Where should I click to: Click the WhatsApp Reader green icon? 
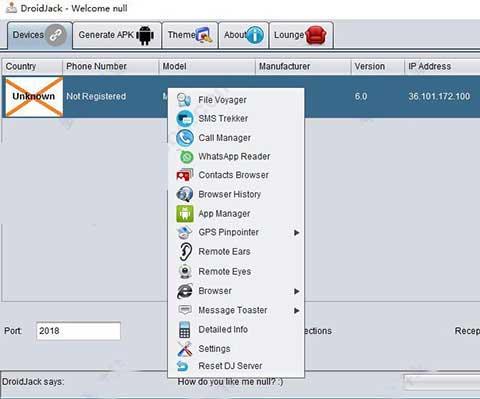[x=186, y=157]
